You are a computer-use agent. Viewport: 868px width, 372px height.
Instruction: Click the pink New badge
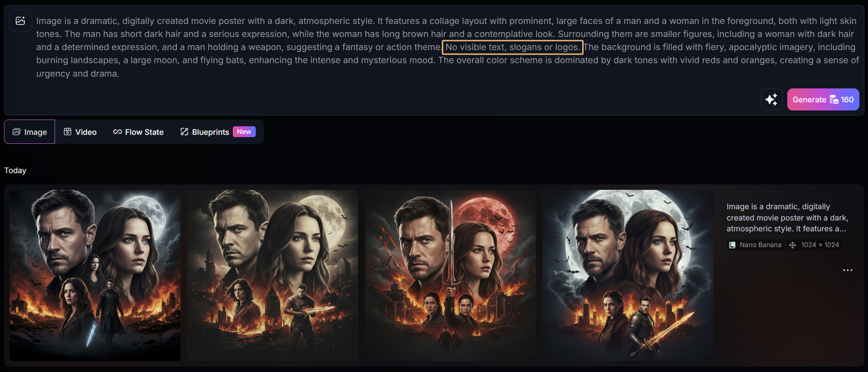tap(244, 131)
